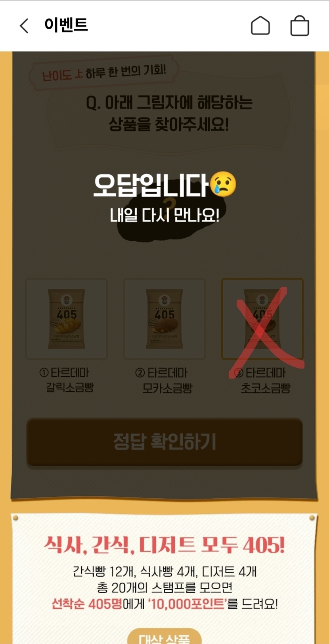
Task: Tap the back arrow beside 이벤트
Action: 24,26
